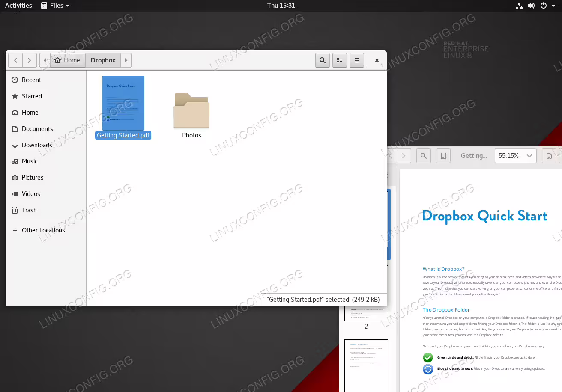Click the page selector showing Getting...
This screenshot has height=392, width=562.
(474, 156)
